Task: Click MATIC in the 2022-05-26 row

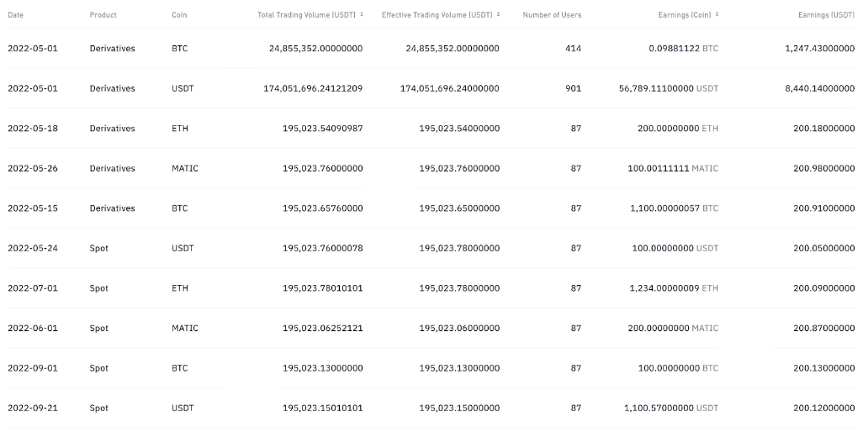Action: coord(185,169)
